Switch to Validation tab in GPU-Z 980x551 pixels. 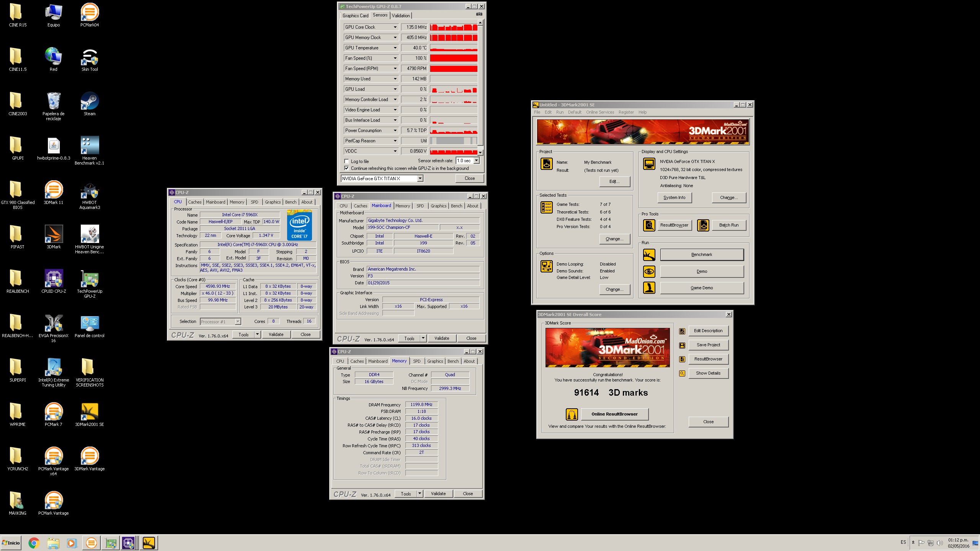pyautogui.click(x=401, y=16)
